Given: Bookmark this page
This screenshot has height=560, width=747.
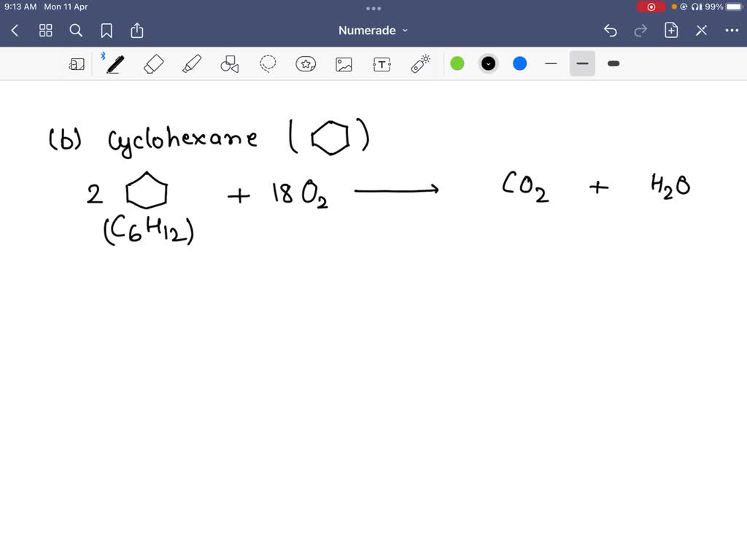Looking at the screenshot, I should click(107, 31).
